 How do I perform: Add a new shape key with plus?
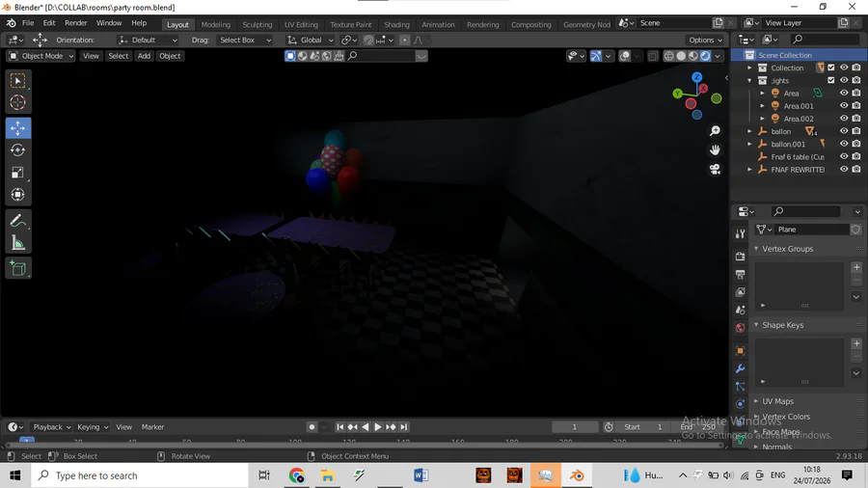click(856, 343)
